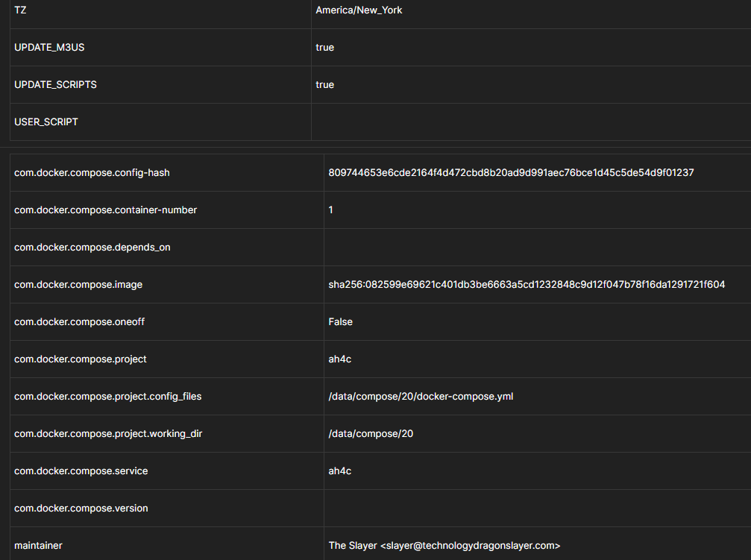This screenshot has height=560, width=751.
Task: Click the UPDATE_SCRIPTS variable name
Action: [x=55, y=85]
